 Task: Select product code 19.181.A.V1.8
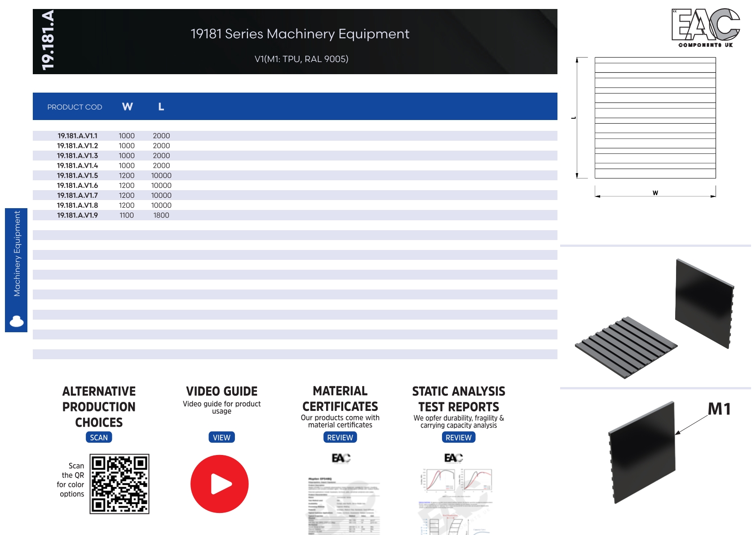pos(77,205)
